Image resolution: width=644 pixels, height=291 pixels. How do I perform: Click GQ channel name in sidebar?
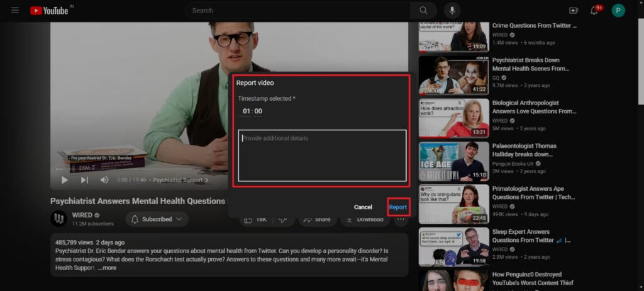[x=496, y=77]
